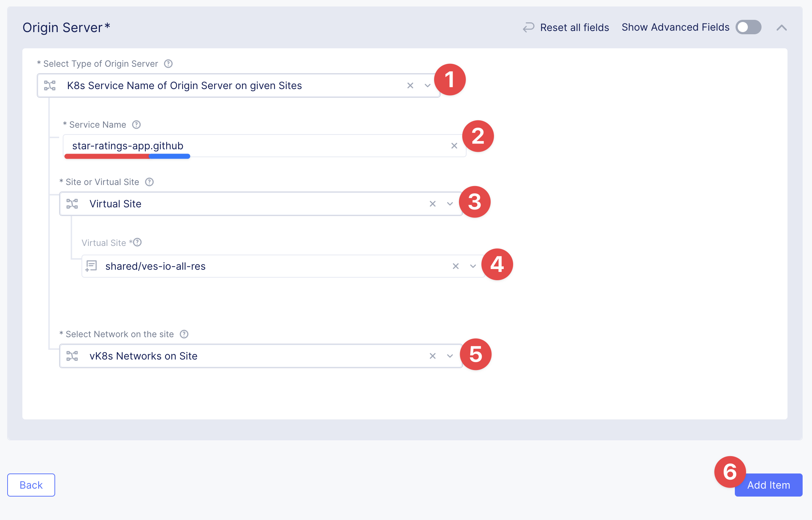Expand the vK8s Networks on Site dropdown
This screenshot has height=520, width=812.
[450, 356]
